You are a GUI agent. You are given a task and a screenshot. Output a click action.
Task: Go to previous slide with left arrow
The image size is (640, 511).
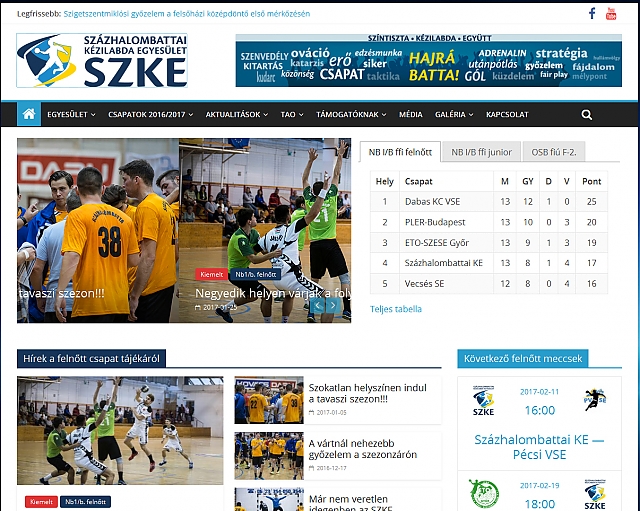pyautogui.click(x=317, y=307)
